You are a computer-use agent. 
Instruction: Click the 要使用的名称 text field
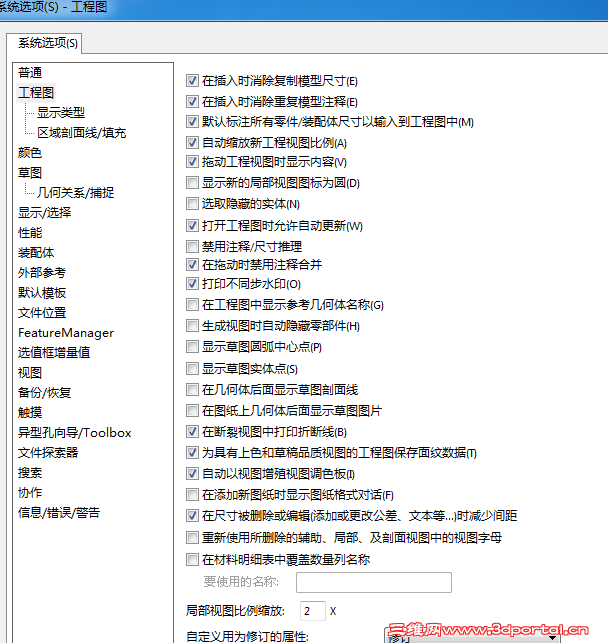tap(374, 582)
